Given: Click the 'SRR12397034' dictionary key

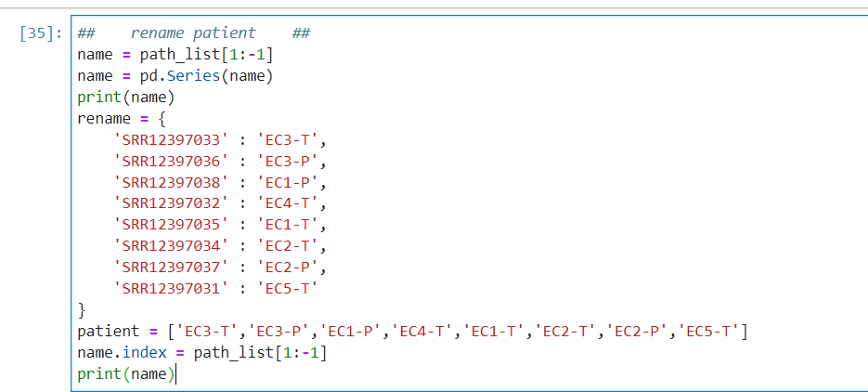Looking at the screenshot, I should click(x=171, y=246).
